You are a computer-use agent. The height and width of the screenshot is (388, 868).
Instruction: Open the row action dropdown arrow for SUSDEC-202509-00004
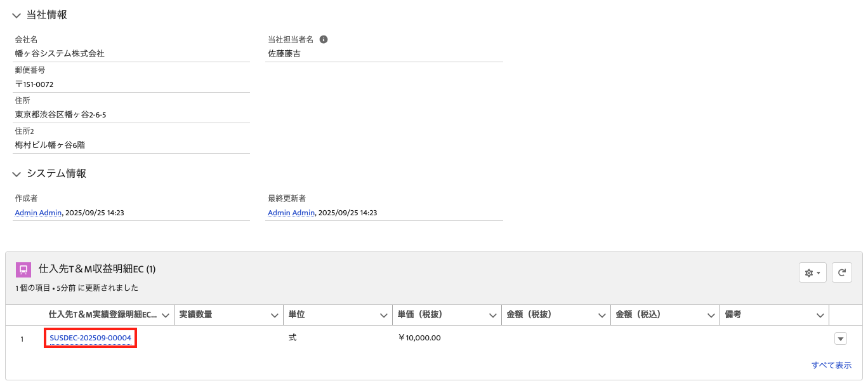841,338
